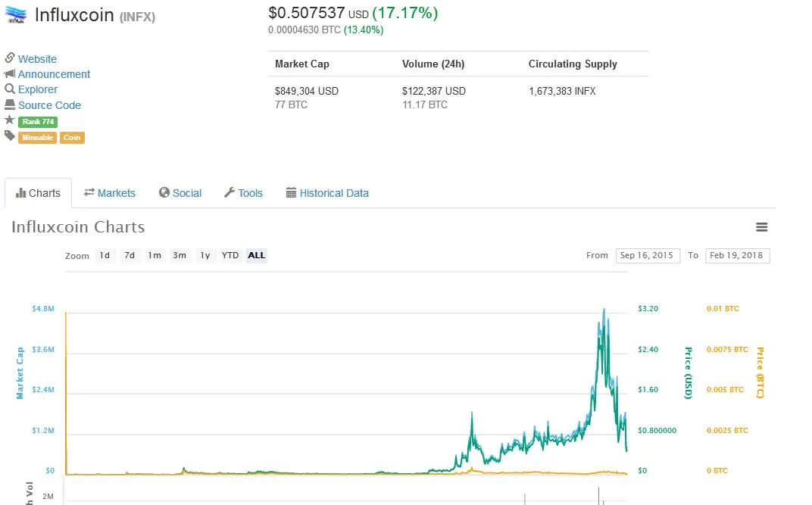This screenshot has width=812, height=505.
Task: Click the bar chart icon on Charts tab
Action: tap(20, 193)
